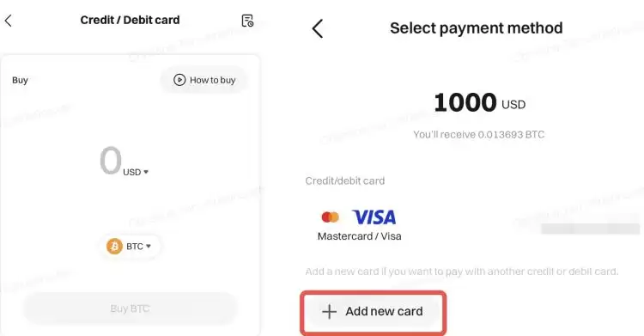The height and width of the screenshot is (336, 644).
Task: Click the plus icon beside Add new card
Action: click(x=329, y=312)
